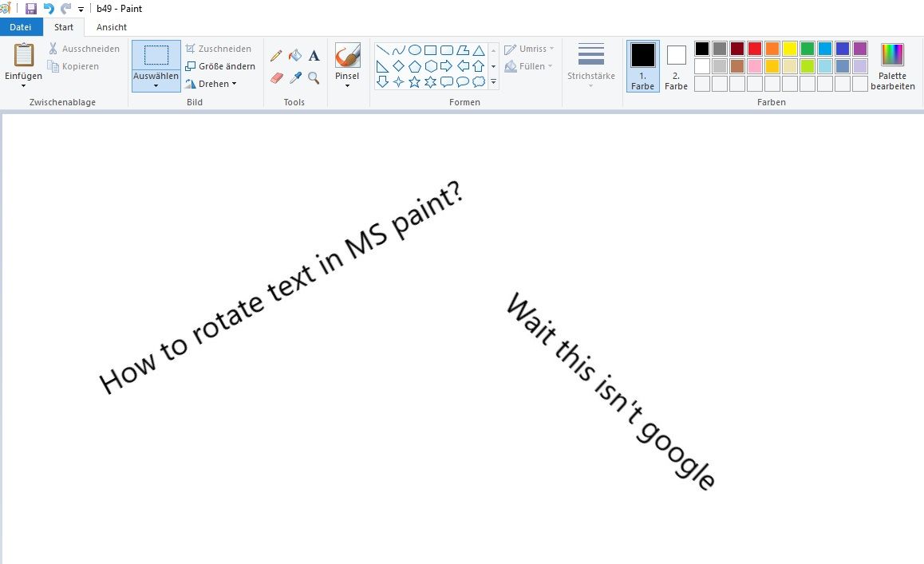Choose the Diamond shape
924x564 pixels.
coord(398,66)
